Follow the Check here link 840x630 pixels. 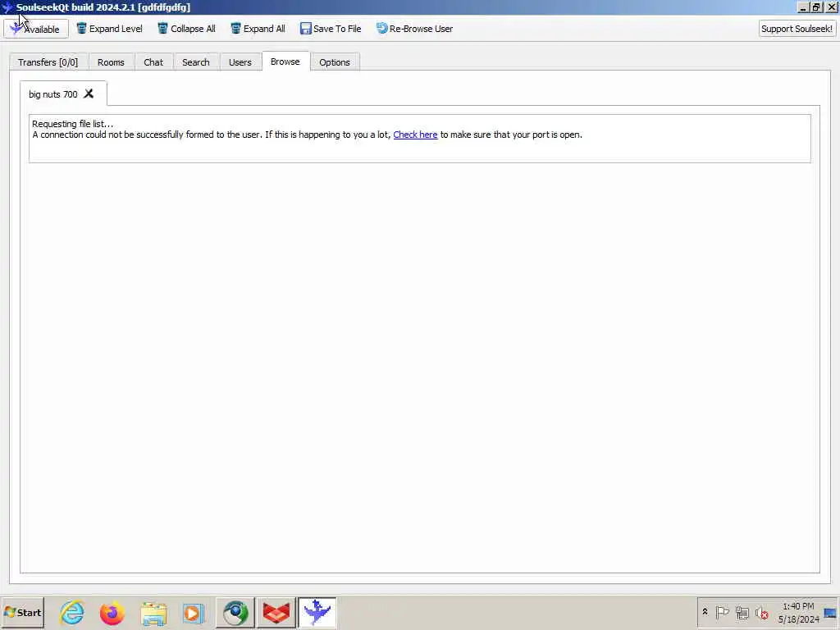[415, 135]
